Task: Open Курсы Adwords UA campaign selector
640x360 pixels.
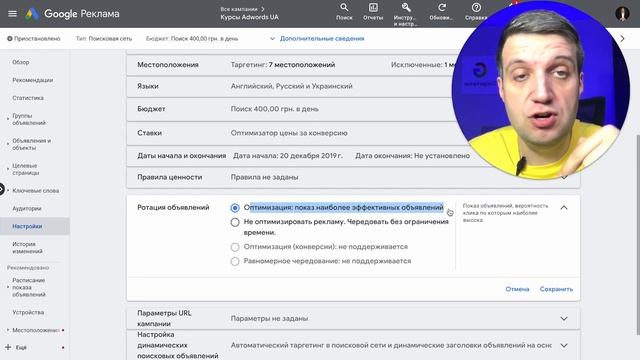Action: pos(249,17)
